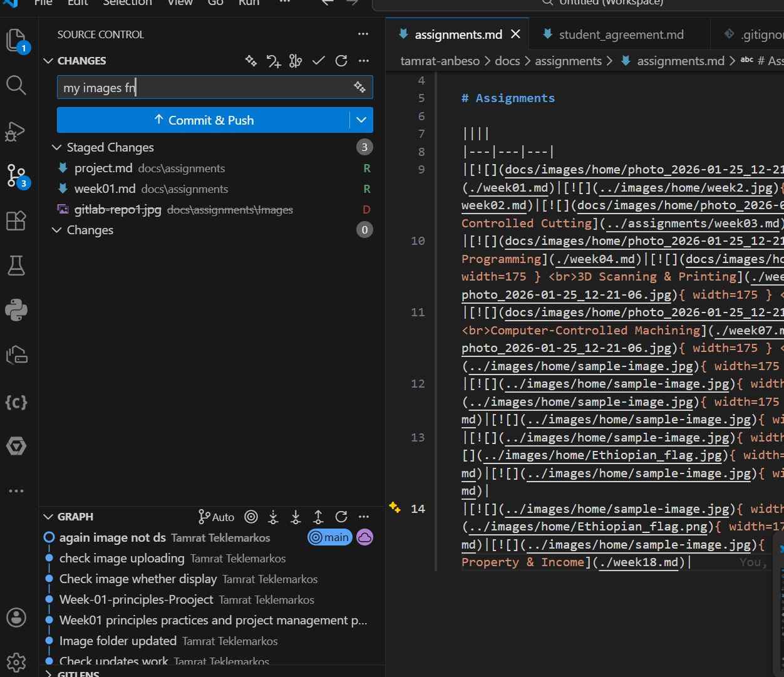Click the assignments folder breadcrumb
The image size is (784, 677).
pyautogui.click(x=568, y=61)
